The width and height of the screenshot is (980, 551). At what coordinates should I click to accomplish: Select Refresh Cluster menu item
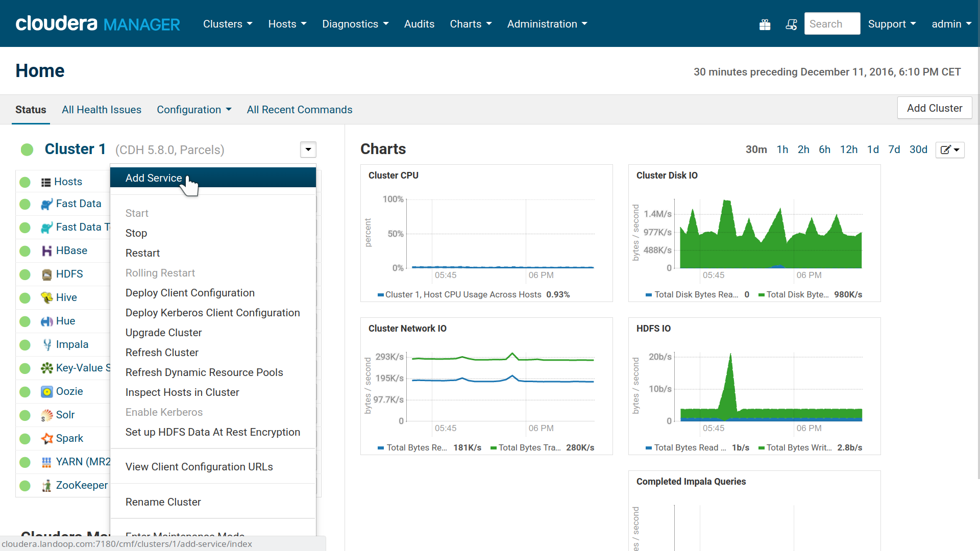213,353
